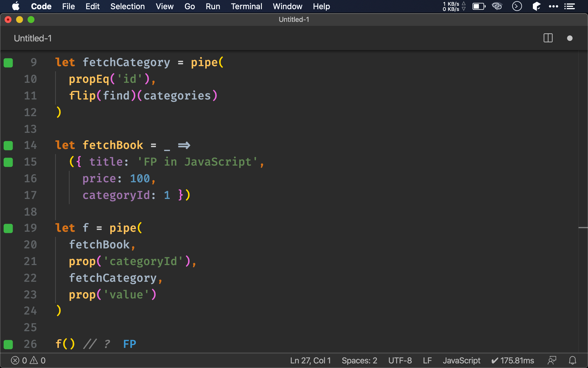Change end-of-line sequence LF

(x=427, y=361)
